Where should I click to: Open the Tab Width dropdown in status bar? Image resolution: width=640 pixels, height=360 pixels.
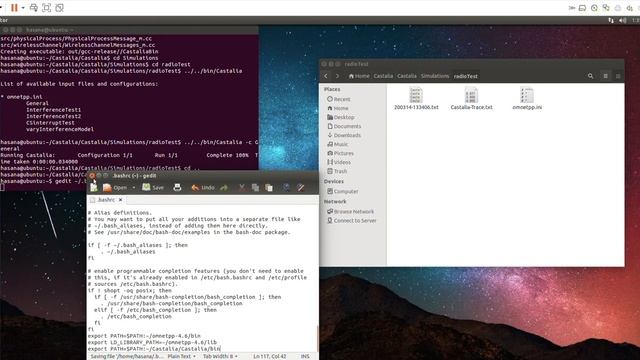coord(220,356)
